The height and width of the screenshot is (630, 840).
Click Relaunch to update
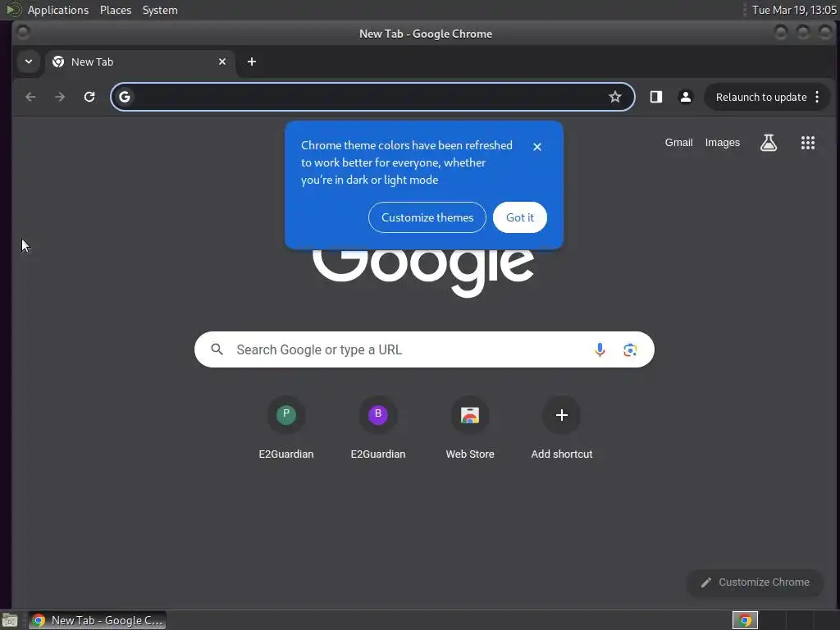(x=761, y=97)
